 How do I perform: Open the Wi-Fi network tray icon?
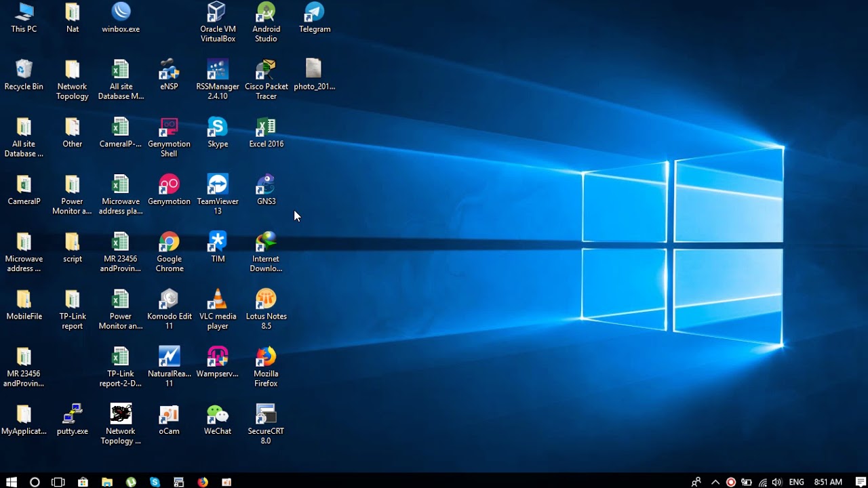[x=763, y=482]
